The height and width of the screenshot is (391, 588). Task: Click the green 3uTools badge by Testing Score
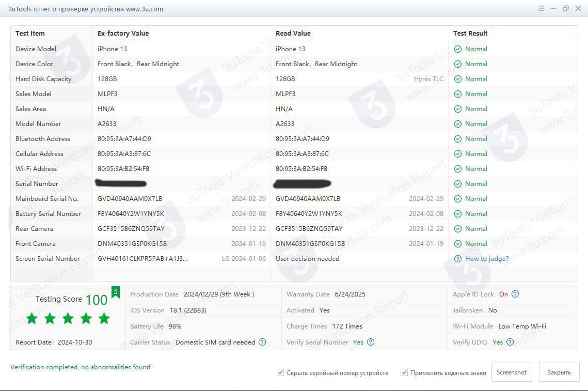[x=116, y=292]
